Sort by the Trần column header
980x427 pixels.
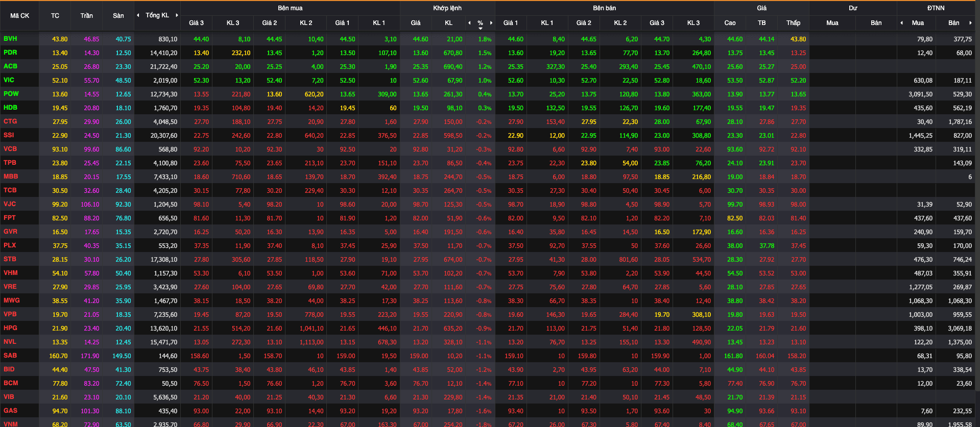pos(87,16)
